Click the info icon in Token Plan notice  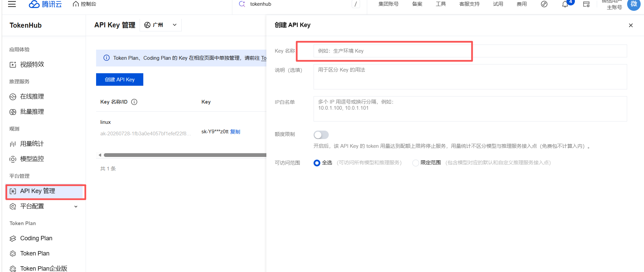pyautogui.click(x=107, y=58)
